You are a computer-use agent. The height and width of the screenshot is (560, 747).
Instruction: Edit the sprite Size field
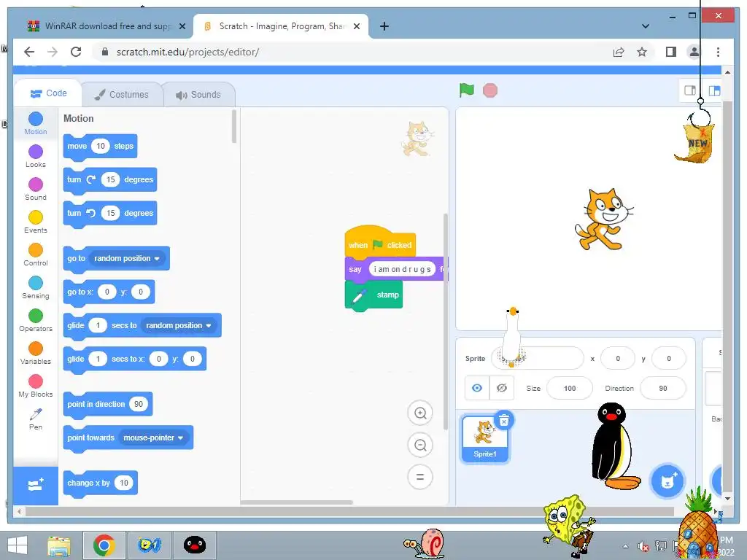570,388
